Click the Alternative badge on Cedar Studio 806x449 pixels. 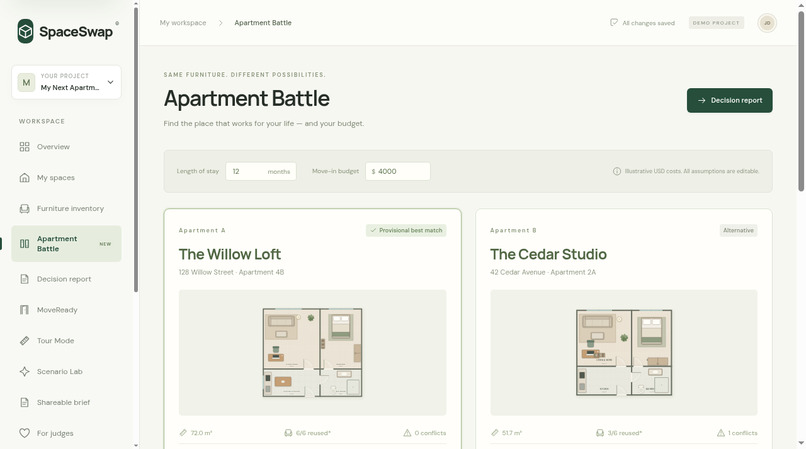(x=738, y=230)
